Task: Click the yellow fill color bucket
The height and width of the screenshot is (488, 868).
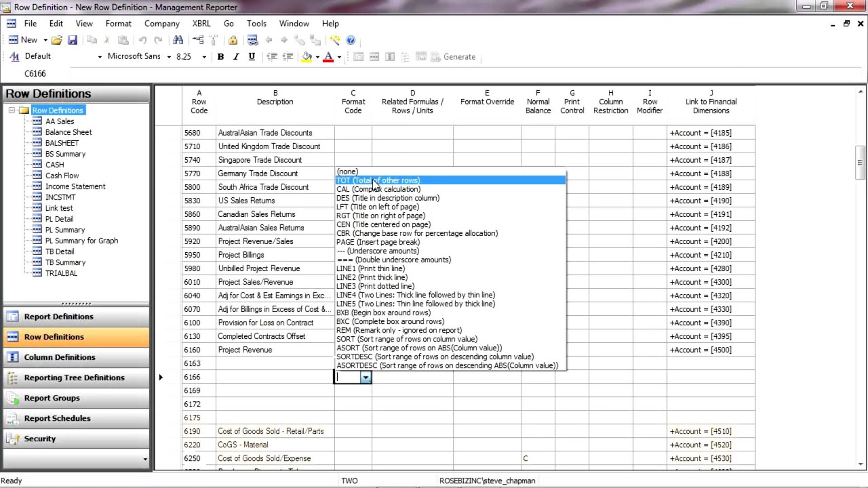Action: 307,57
